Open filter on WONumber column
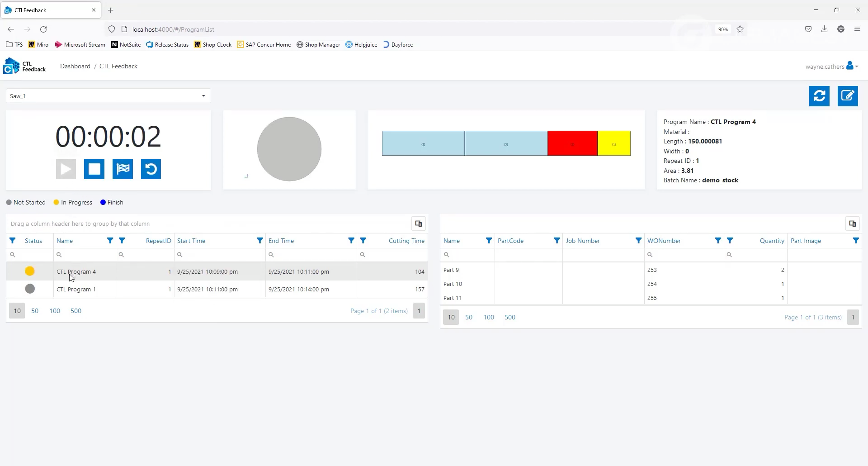868x466 pixels. pyautogui.click(x=717, y=241)
